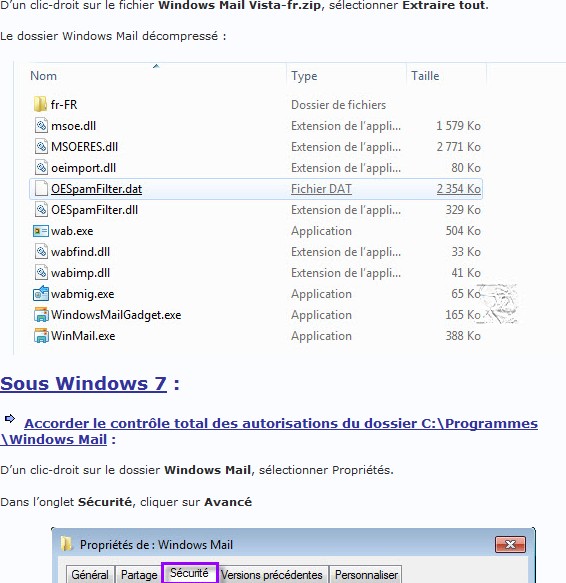
Task: Click the Fichier DAT type cell
Action: point(321,189)
